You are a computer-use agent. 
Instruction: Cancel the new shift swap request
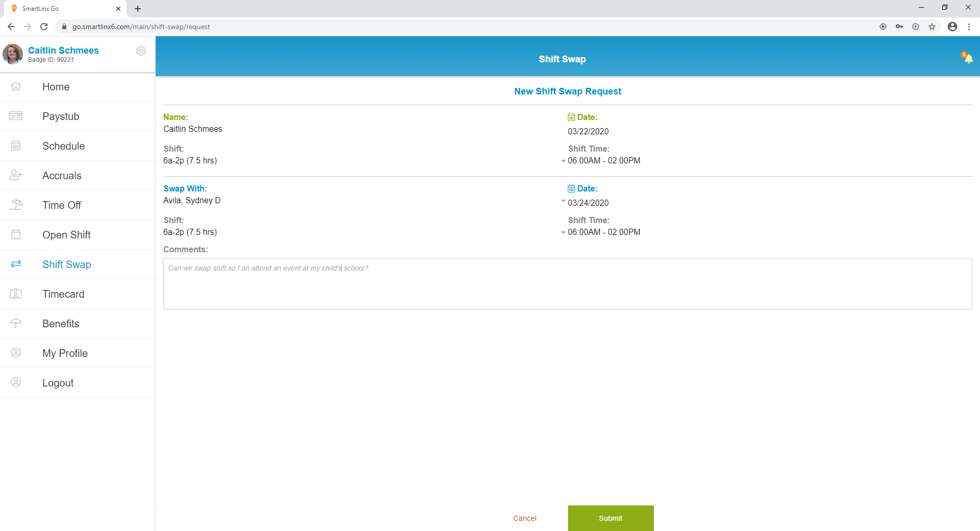click(x=524, y=518)
